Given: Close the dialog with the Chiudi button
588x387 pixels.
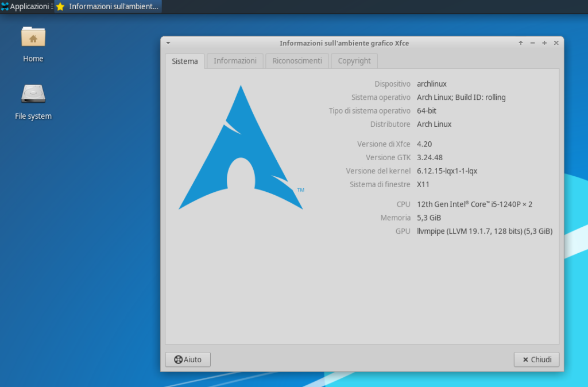Looking at the screenshot, I should click(536, 359).
